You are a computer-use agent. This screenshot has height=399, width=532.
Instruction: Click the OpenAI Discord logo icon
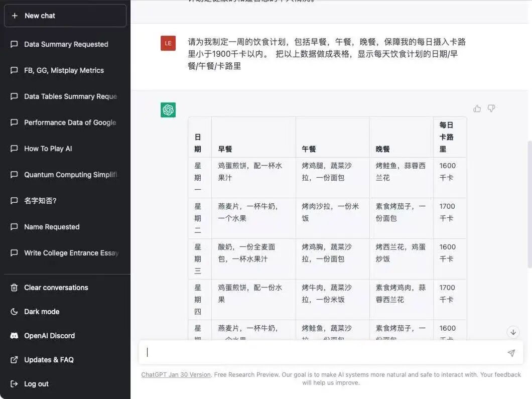click(x=14, y=336)
